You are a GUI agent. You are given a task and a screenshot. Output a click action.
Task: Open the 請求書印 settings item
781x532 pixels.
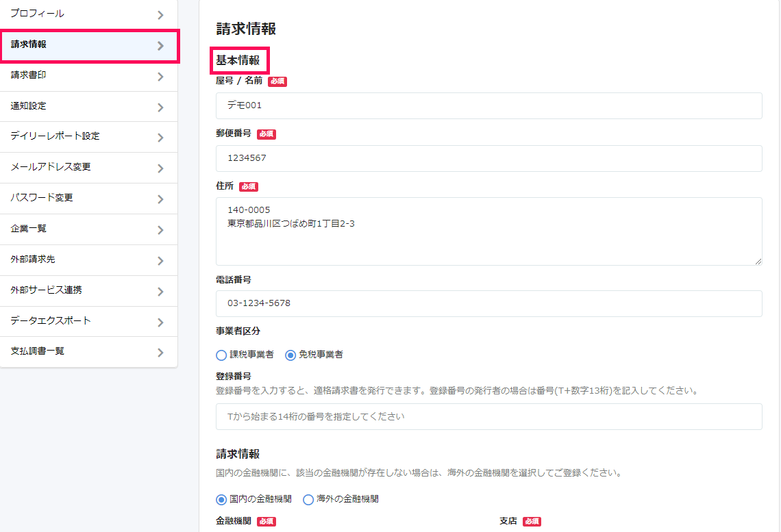[88, 76]
